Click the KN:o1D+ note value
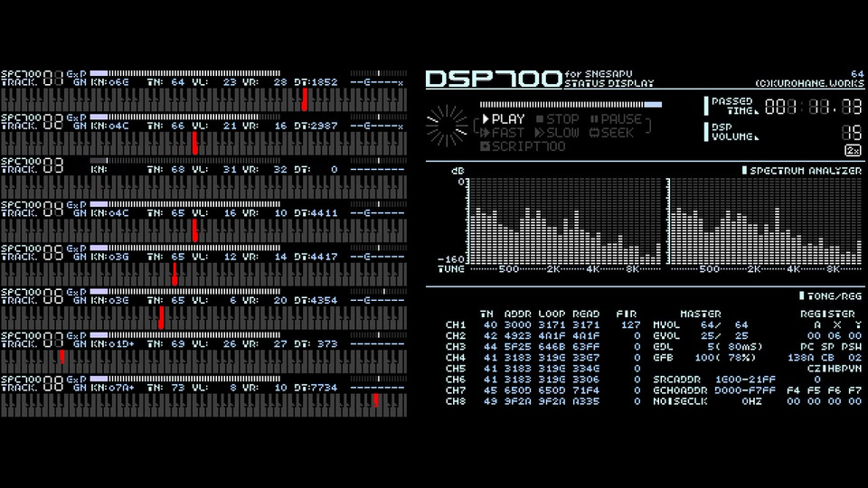The height and width of the screenshot is (488, 868). pos(112,344)
